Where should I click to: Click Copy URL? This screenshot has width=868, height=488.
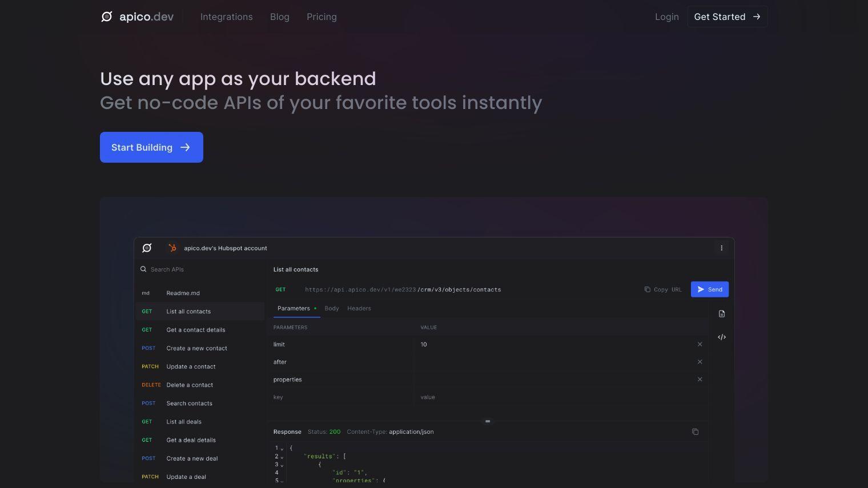coord(663,289)
